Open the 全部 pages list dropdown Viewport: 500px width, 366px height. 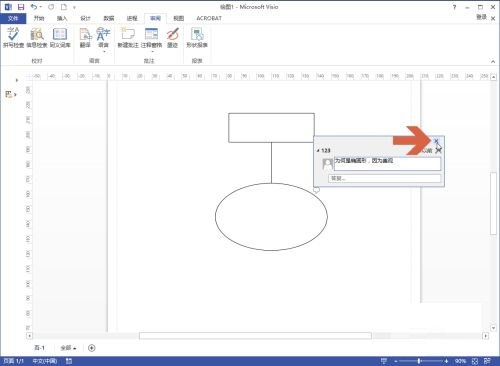tap(68, 348)
